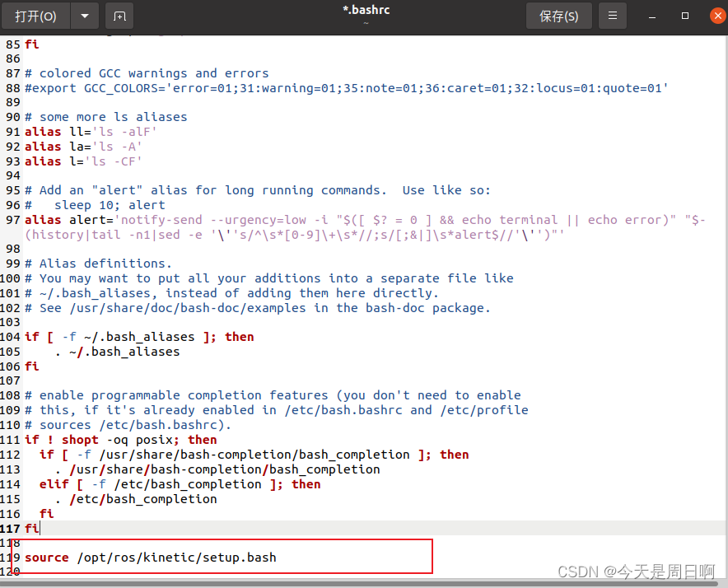Click the #export GCC_COLORS line
This screenshot has width=728, height=588.
pyautogui.click(x=347, y=88)
